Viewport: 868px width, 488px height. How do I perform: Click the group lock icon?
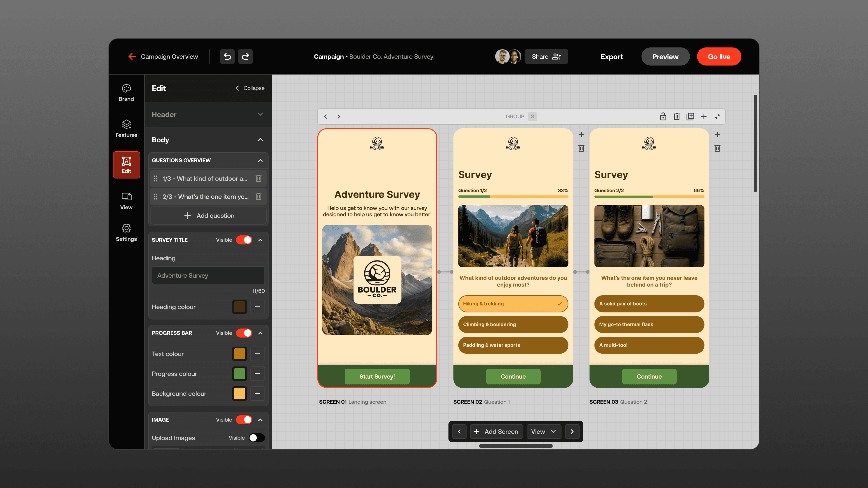click(663, 117)
